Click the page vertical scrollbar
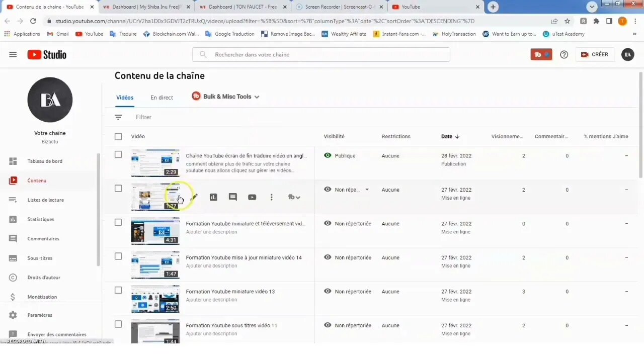The width and height of the screenshot is (644, 362). 640,125
